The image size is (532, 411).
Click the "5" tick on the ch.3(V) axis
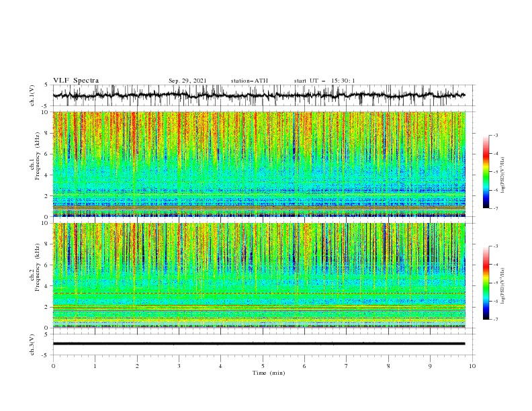(46, 334)
